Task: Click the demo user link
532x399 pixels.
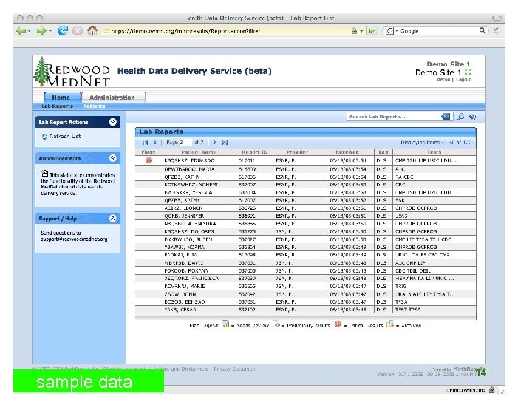Action: [x=443, y=79]
